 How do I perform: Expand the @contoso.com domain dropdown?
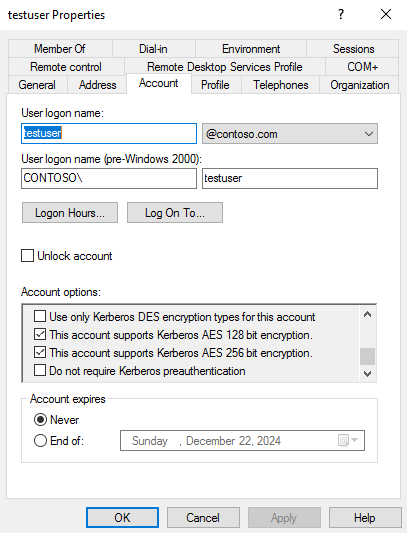pos(290,134)
